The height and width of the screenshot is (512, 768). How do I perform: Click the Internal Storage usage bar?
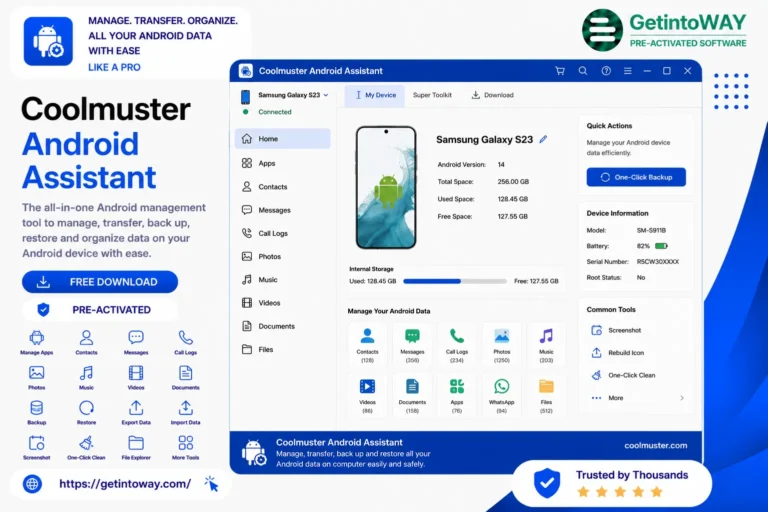pos(455,281)
